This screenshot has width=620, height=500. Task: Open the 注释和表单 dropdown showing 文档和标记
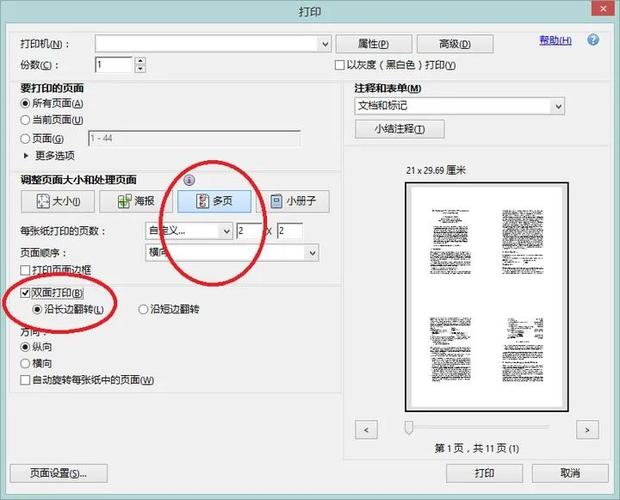(459, 106)
